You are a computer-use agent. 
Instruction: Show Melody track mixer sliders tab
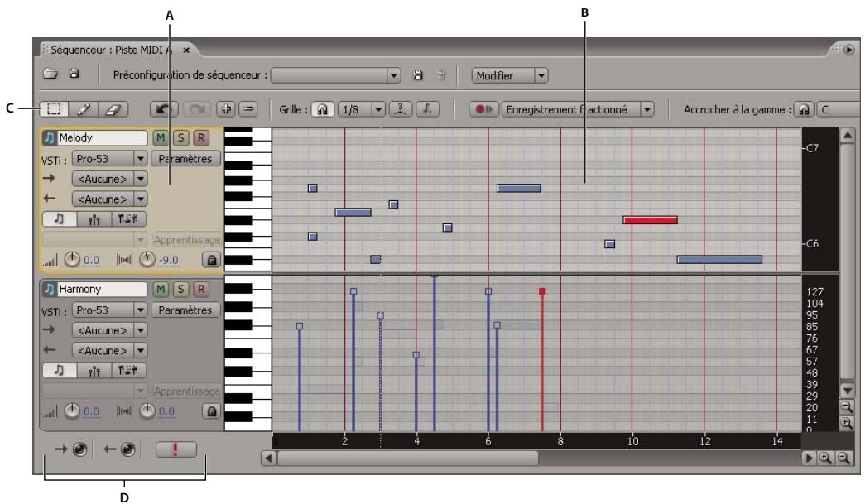coord(94,219)
